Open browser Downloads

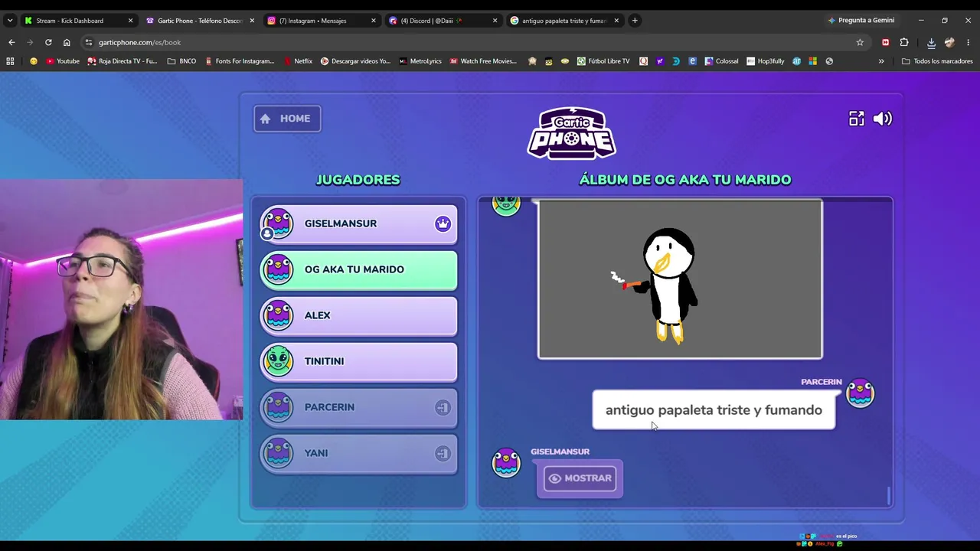(931, 42)
